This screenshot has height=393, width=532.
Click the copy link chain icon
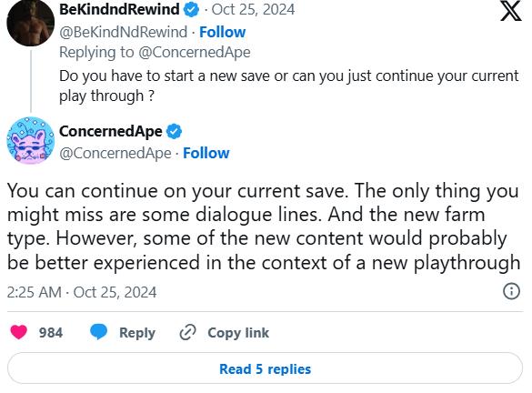187,332
